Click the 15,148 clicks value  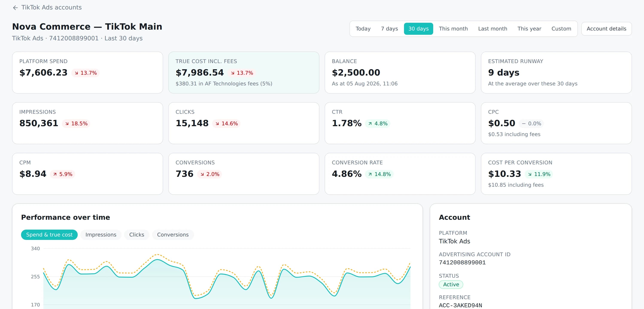coord(192,123)
